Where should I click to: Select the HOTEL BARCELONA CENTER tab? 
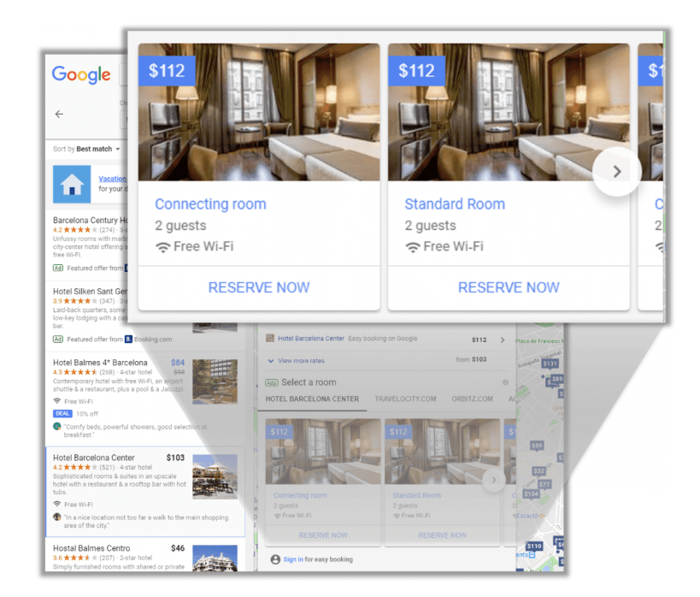(x=312, y=399)
